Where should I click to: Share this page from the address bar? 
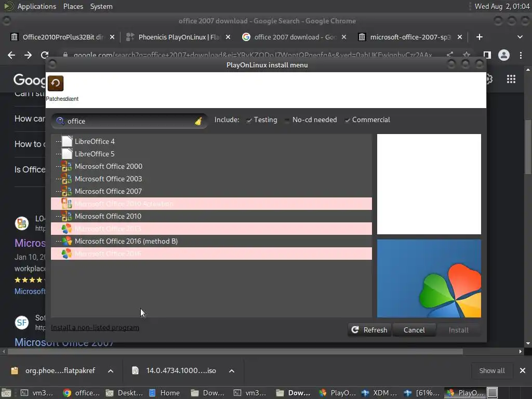[x=450, y=55]
